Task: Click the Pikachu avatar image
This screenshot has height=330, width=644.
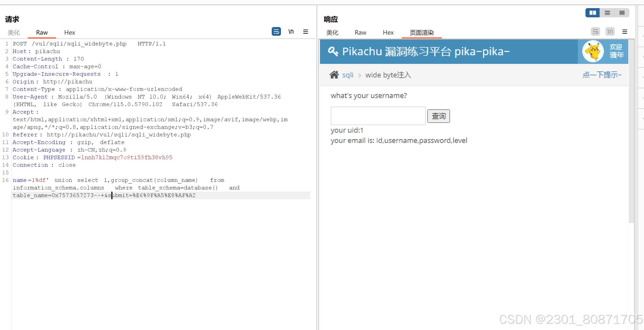Action: 593,51
